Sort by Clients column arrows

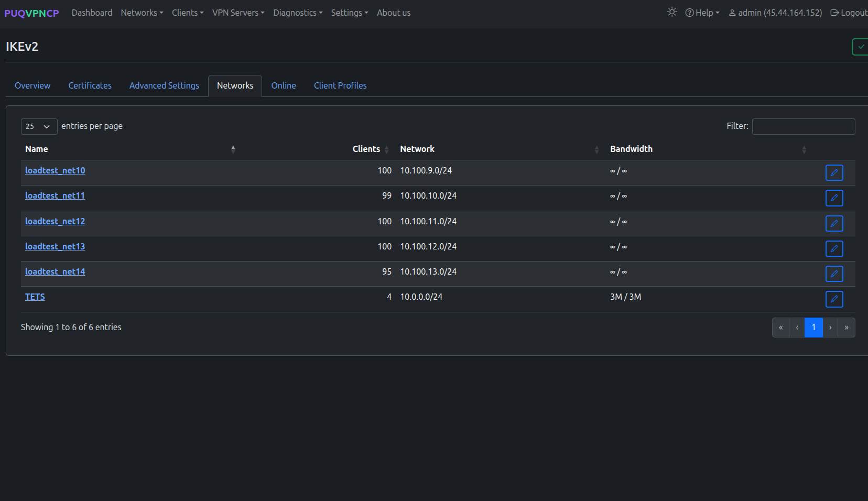(x=386, y=149)
